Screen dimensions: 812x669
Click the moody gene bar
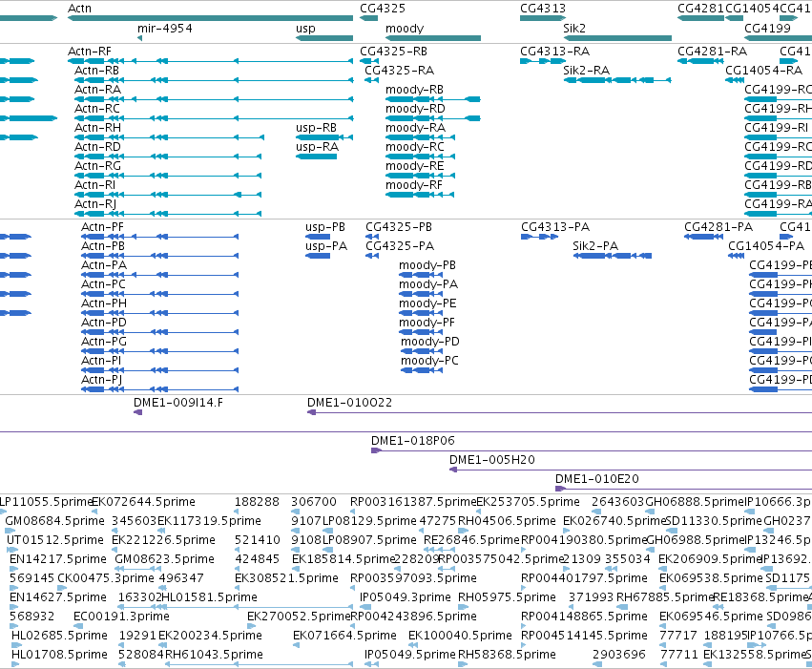(x=433, y=38)
